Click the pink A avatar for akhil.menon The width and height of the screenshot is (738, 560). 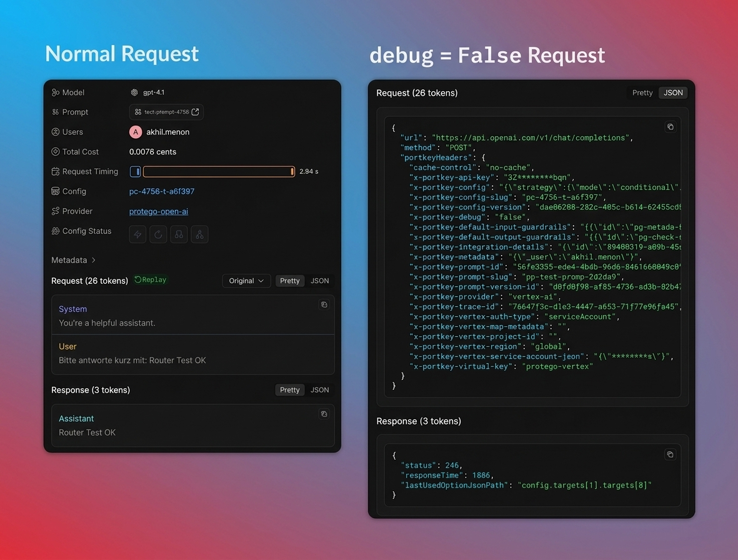tap(136, 132)
